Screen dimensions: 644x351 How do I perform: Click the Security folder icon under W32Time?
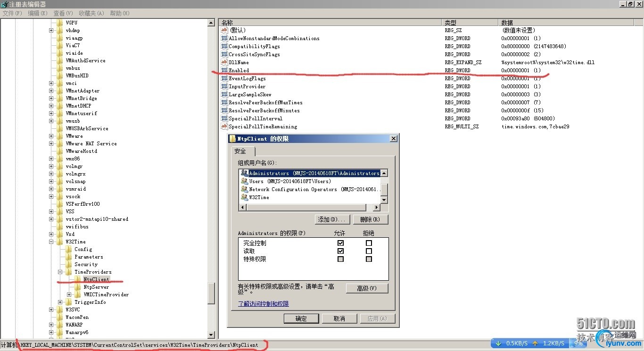tap(68, 264)
